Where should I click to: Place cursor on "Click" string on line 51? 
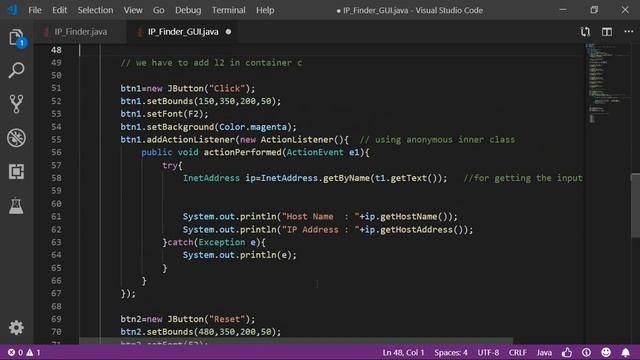(x=227, y=89)
